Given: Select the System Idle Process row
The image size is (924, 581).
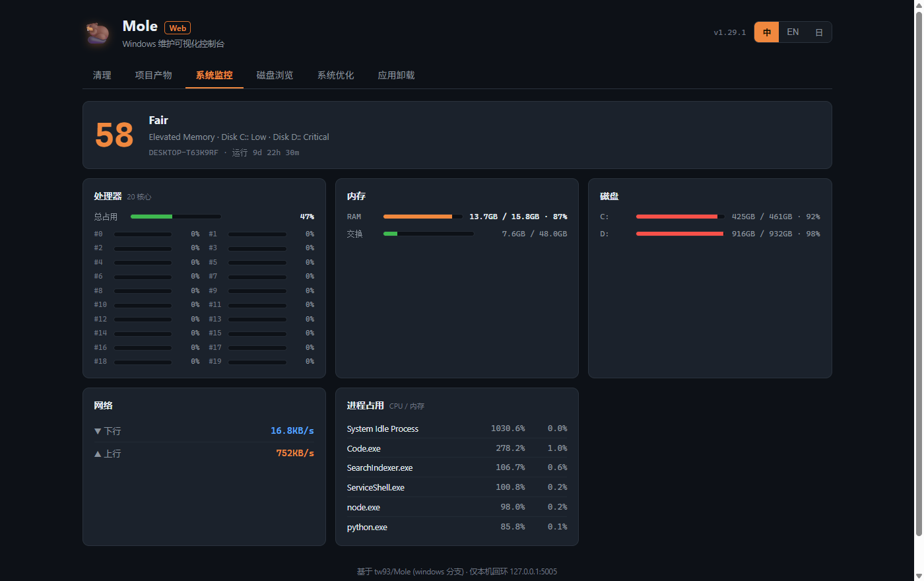Looking at the screenshot, I should pyautogui.click(x=457, y=428).
